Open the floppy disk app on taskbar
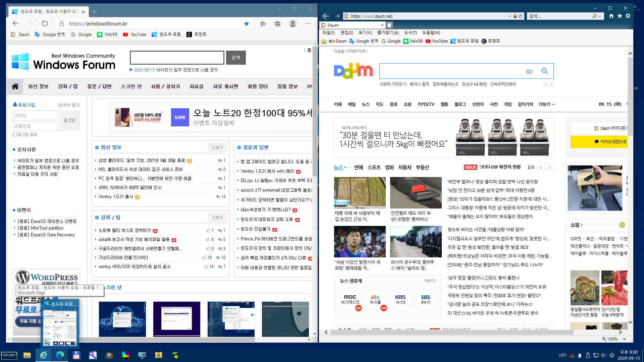This screenshot has height=362, width=644. [x=76, y=355]
